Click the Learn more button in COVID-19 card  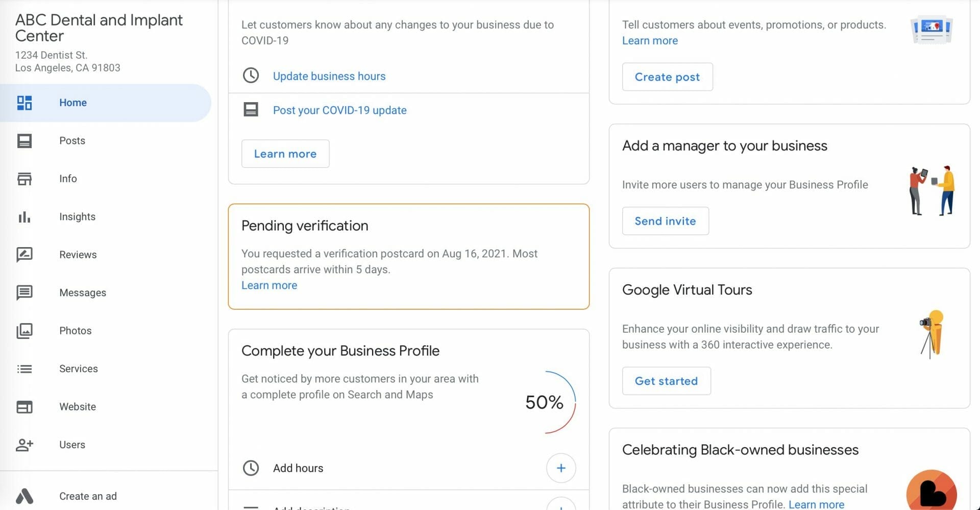(x=285, y=154)
